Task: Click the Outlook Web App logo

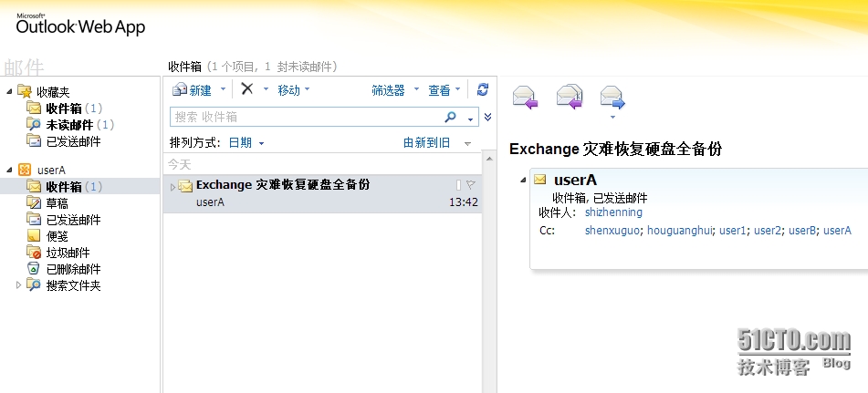Action: click(x=80, y=25)
